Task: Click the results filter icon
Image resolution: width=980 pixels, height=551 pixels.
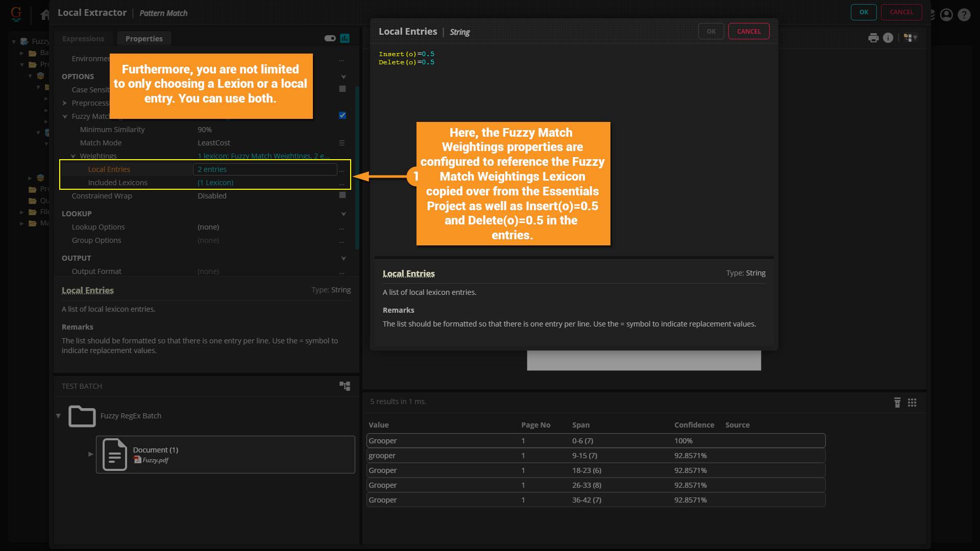Action: point(897,403)
